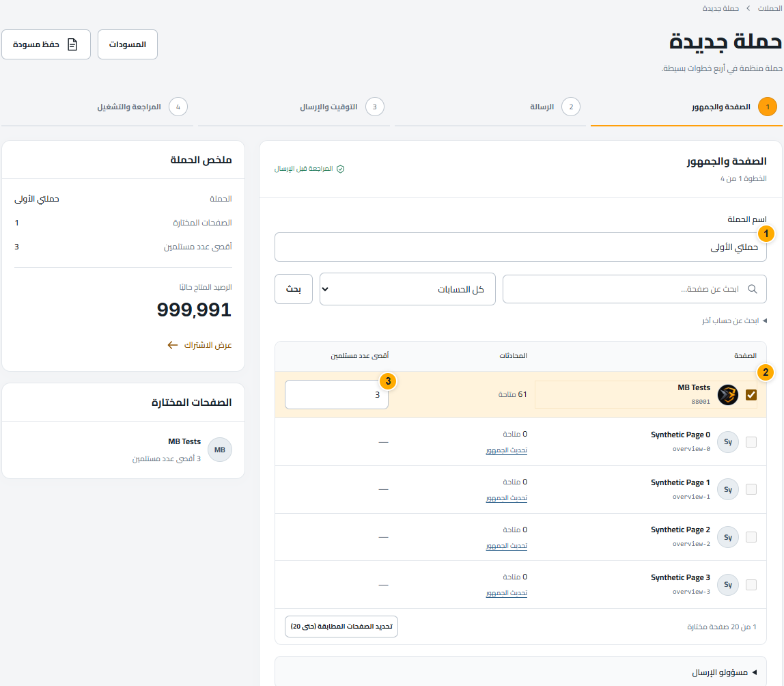Viewport: 784px width, 686px height.
Task: Click the shield check icon beside المراجعة قبل الإرسال
Action: pos(341,169)
